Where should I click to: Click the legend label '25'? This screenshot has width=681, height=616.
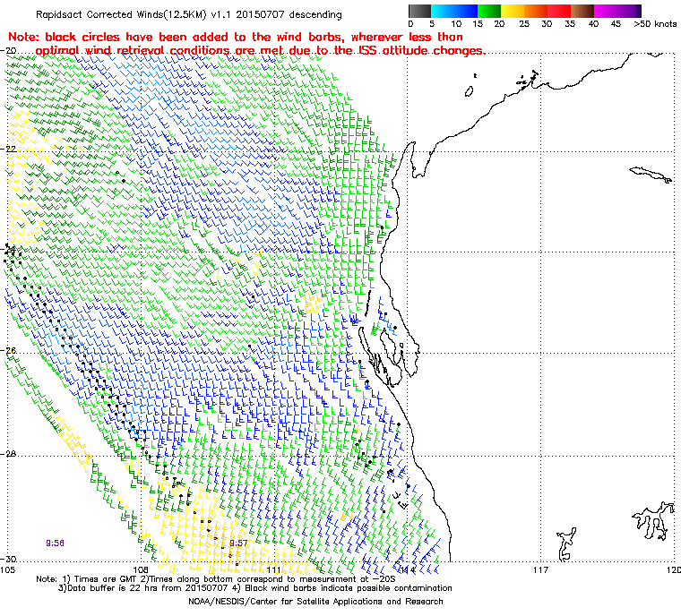524,24
